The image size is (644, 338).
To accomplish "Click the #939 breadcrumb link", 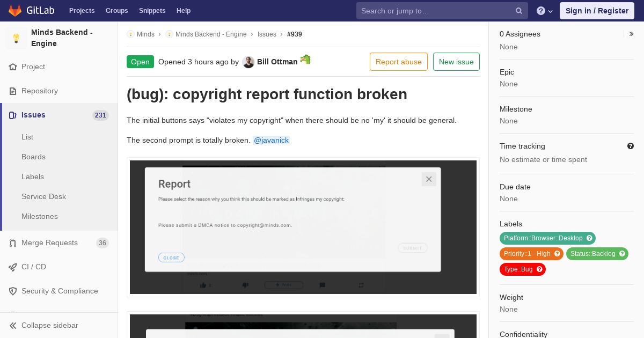I will [295, 34].
